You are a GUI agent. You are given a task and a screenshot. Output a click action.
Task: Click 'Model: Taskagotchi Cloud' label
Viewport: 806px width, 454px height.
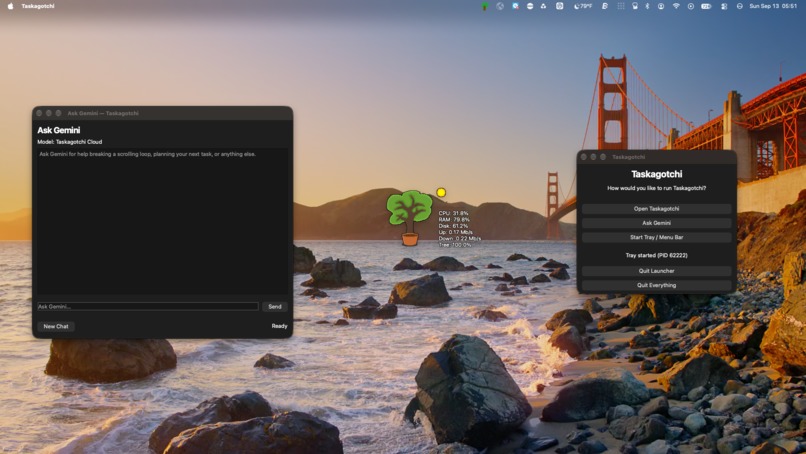[x=69, y=142]
